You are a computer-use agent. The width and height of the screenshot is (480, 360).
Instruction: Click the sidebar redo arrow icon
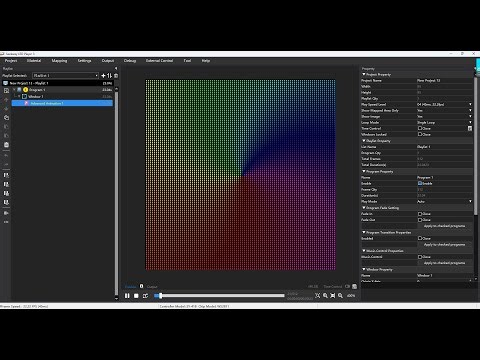tap(6, 164)
